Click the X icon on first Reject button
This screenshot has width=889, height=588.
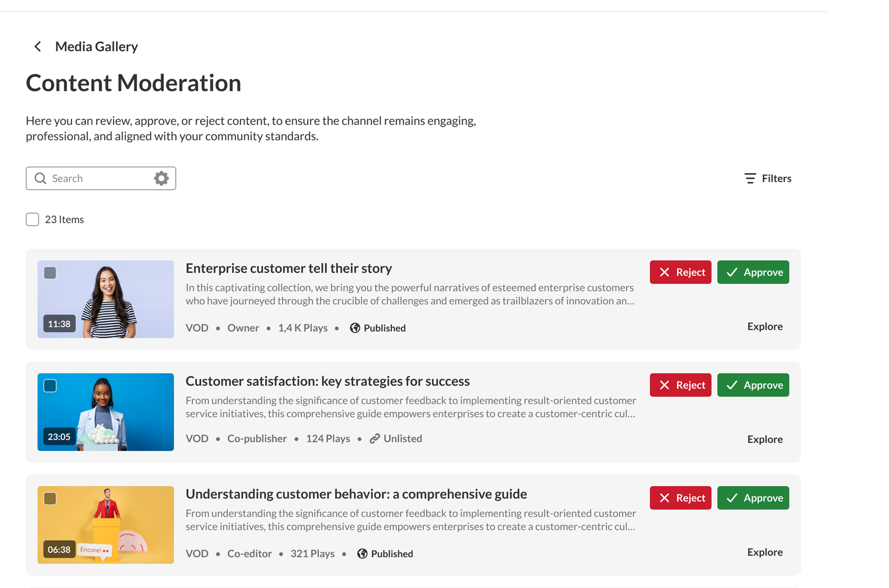tap(664, 272)
